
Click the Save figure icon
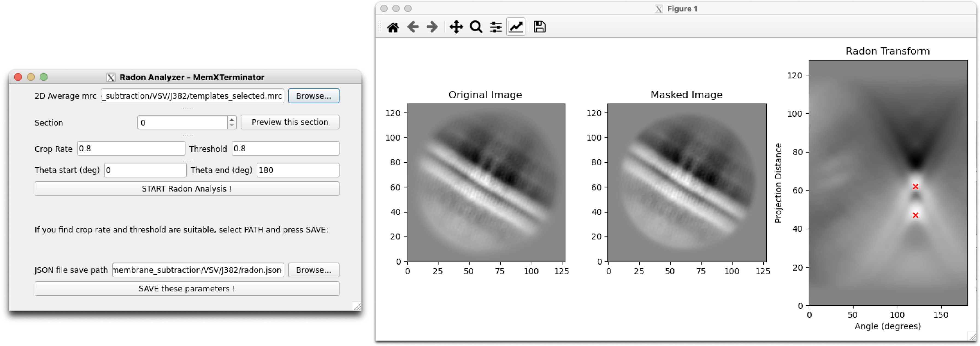[x=539, y=27]
